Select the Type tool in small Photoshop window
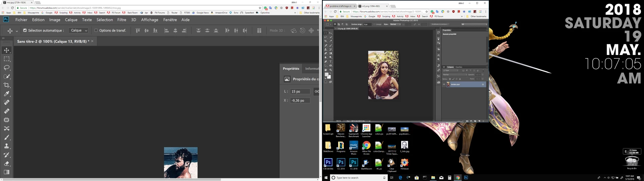 click(330, 62)
